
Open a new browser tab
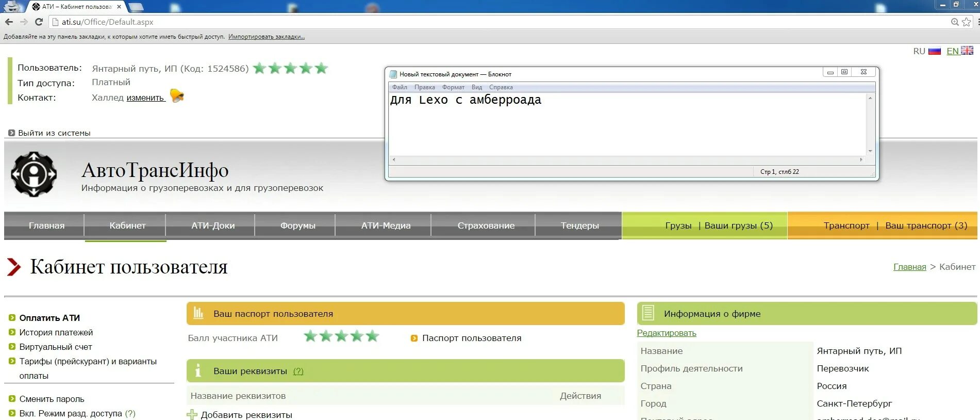(136, 7)
